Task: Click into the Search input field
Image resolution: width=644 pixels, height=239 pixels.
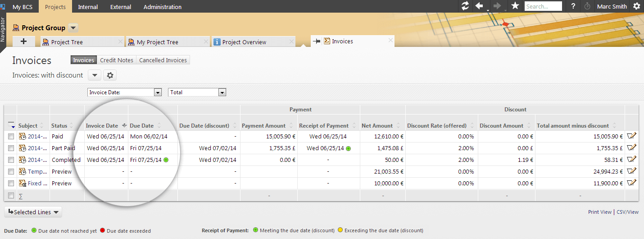Action: 543,6
